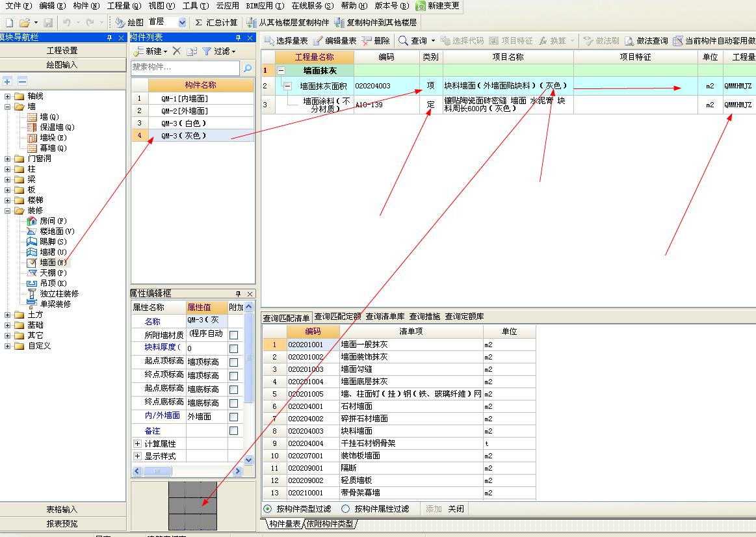This screenshot has width=756, height=537.
Task: Open the 首层 floor dropdown
Action: coord(182,22)
